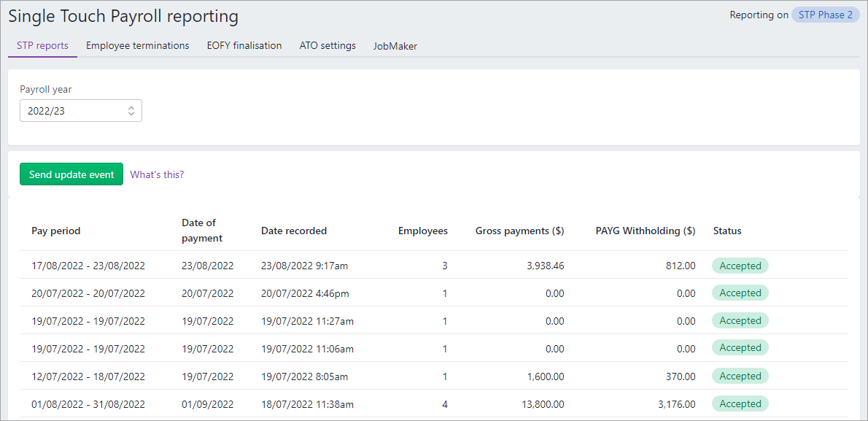Open the report recorded 19/07/2022 11:27am
Screen dimensions: 868x421
[x=307, y=321]
